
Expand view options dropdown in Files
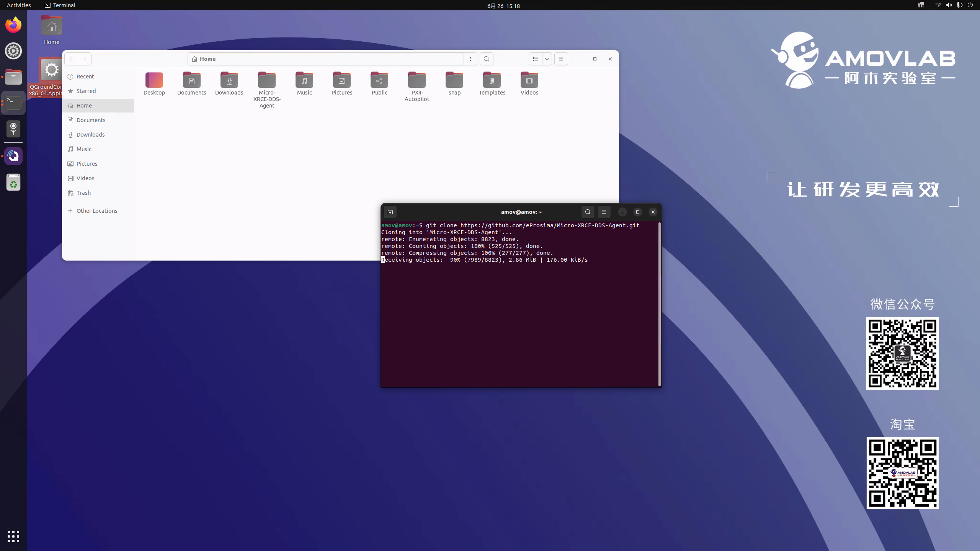pyautogui.click(x=547, y=59)
